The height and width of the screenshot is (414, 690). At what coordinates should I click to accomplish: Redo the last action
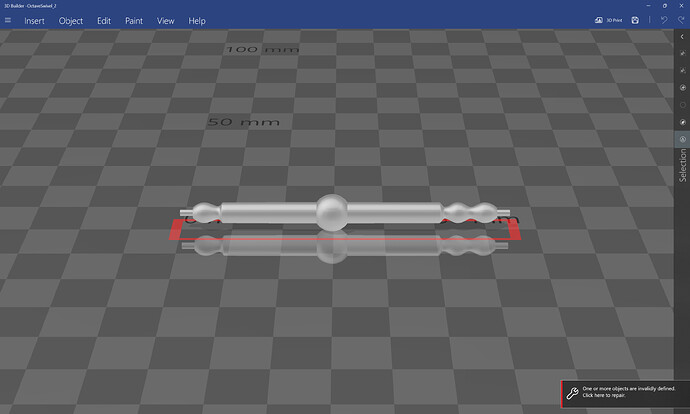(681, 20)
